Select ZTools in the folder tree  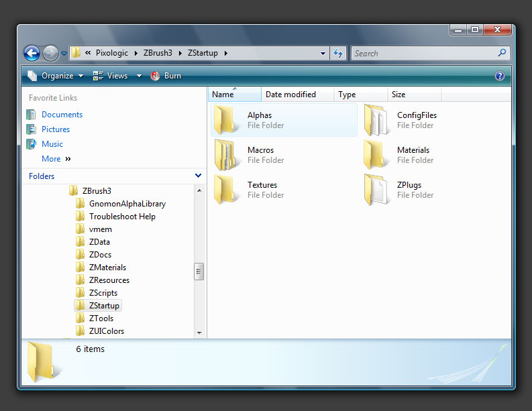(101, 318)
